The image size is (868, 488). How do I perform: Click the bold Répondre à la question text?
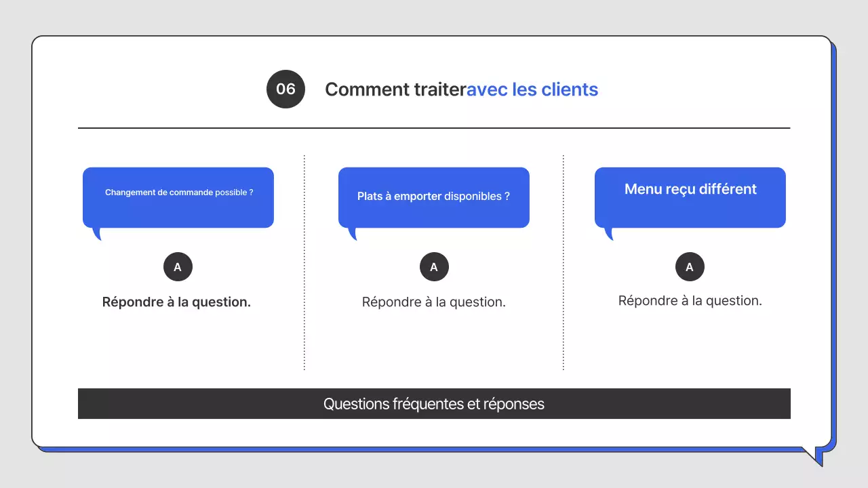(x=178, y=302)
